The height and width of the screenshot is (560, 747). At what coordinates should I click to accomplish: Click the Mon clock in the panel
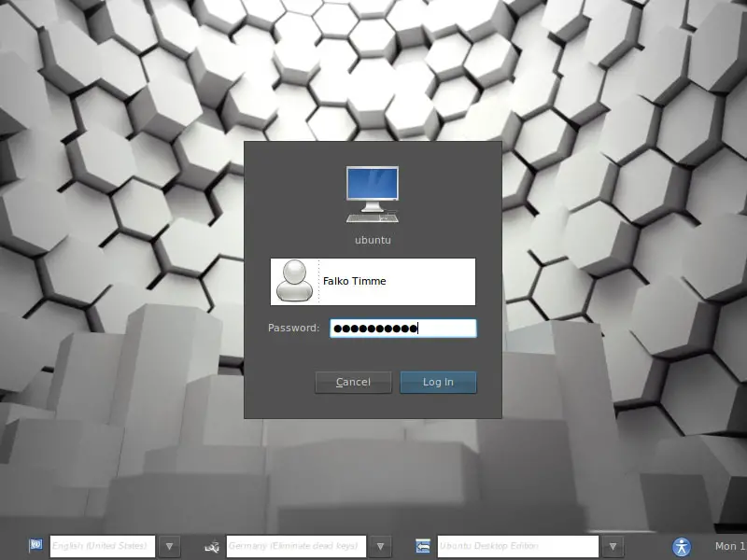coord(730,546)
